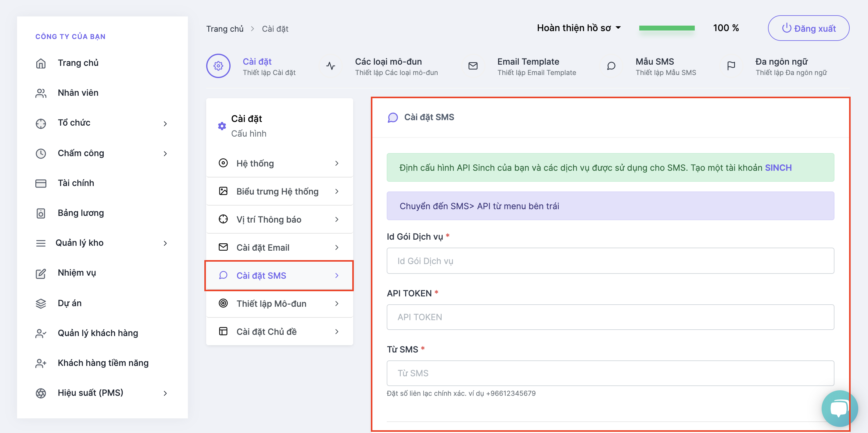Viewport: 868px width, 433px height.
Task: Click the chevron on Vị trí Thông báo row
Action: [x=337, y=219]
